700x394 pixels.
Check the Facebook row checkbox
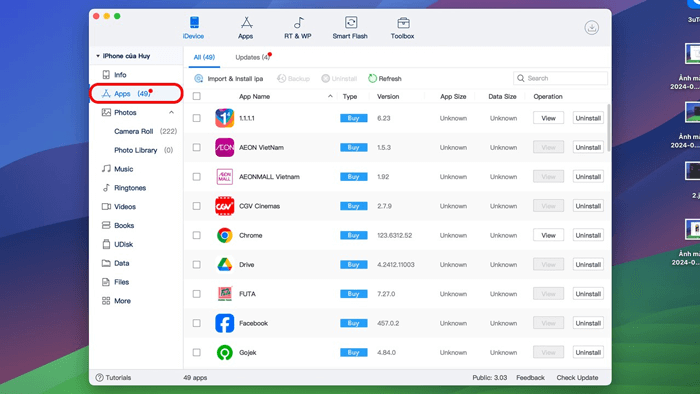coord(196,323)
